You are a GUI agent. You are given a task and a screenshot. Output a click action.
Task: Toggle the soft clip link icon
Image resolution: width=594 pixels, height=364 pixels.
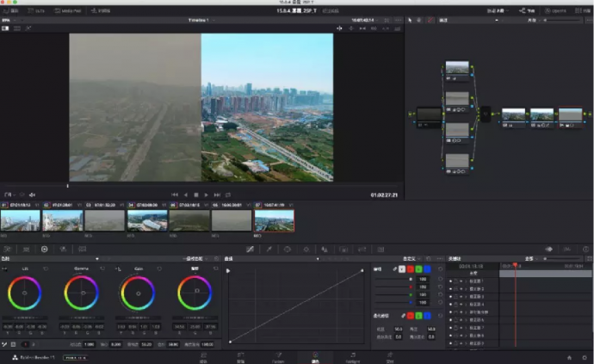click(x=403, y=316)
